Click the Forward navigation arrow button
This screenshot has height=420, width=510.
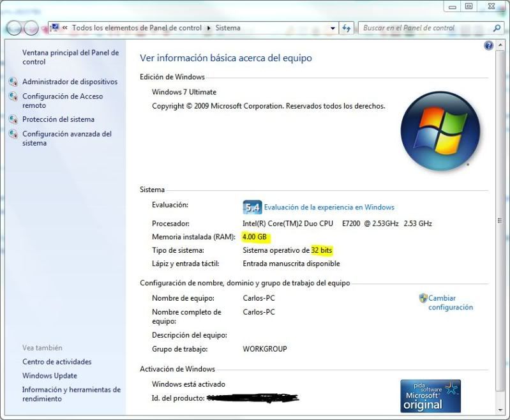coord(31,28)
